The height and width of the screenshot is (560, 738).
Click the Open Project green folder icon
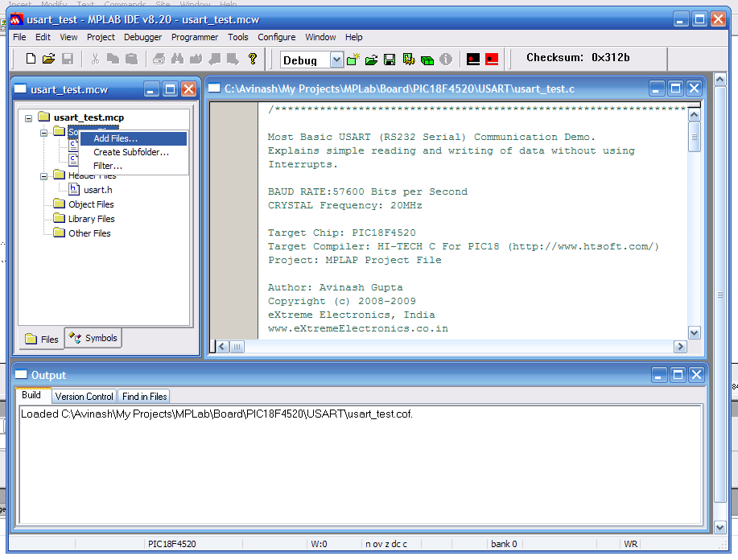(x=371, y=60)
